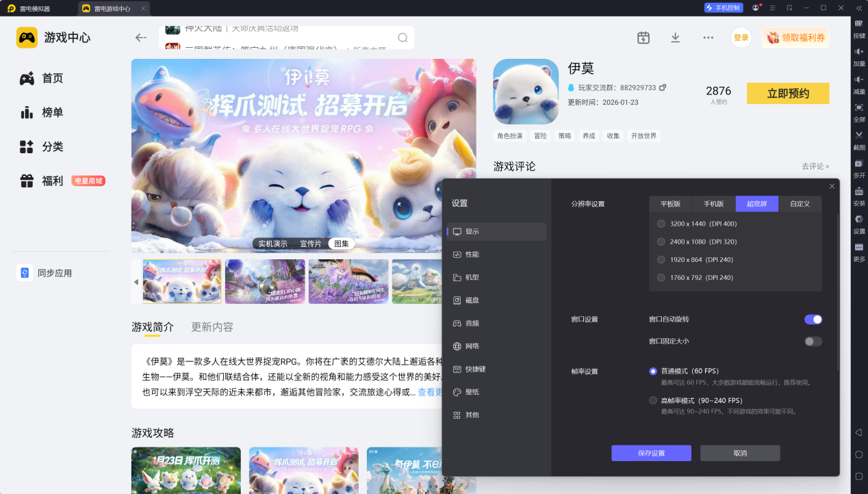Open 榜单 rankings in the sidebar

tap(41, 113)
